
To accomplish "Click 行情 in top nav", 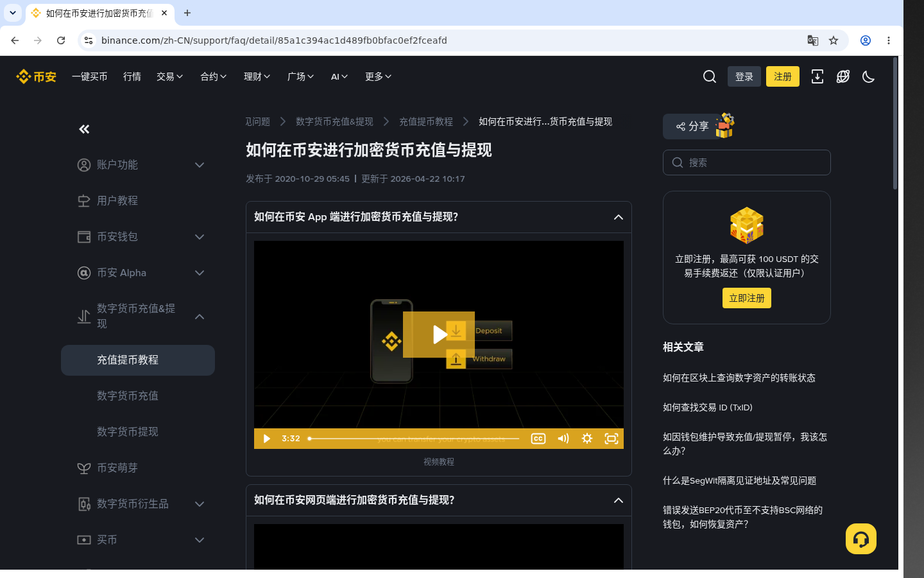I will pos(132,76).
